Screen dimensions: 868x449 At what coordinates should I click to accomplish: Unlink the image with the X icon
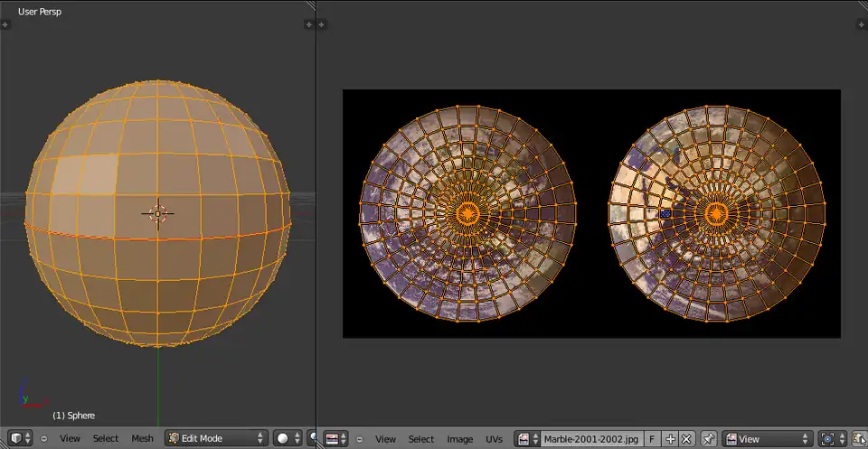pos(686,438)
